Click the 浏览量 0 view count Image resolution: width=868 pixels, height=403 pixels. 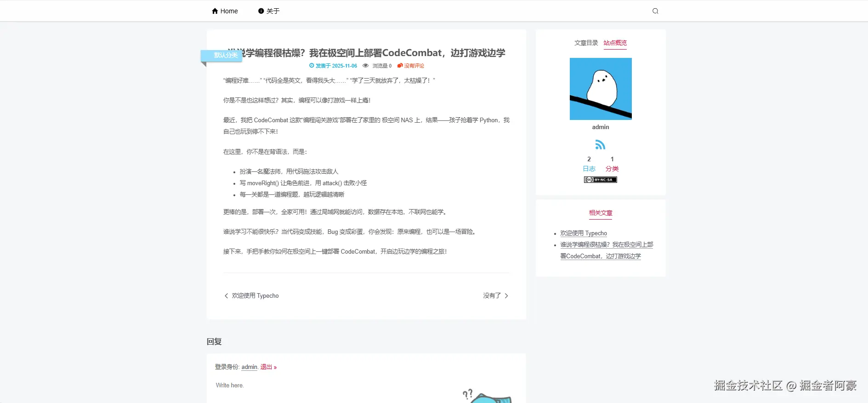[x=382, y=66]
